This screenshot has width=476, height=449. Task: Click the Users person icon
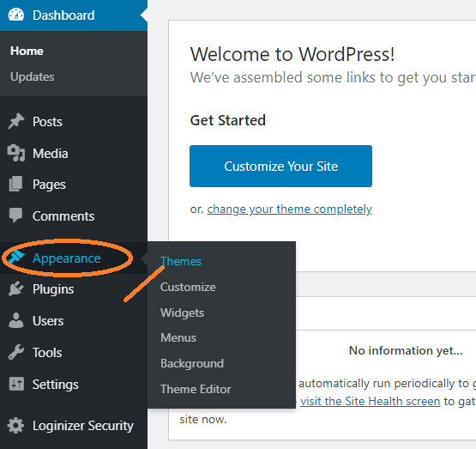(x=15, y=320)
